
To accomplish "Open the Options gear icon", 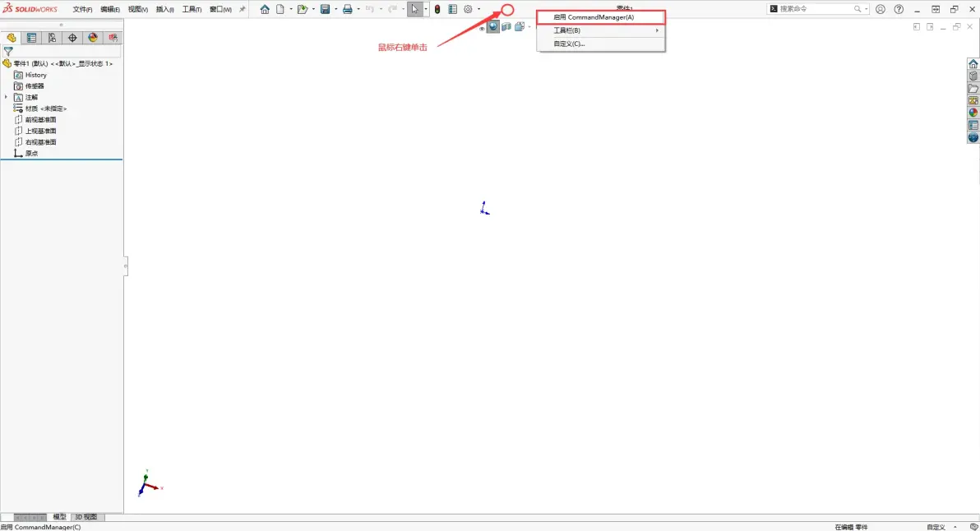I will coord(468,9).
